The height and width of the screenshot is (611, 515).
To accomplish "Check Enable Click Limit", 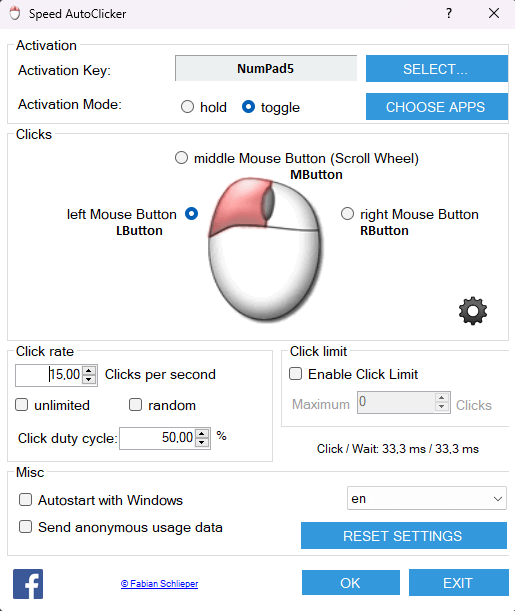I will 295,374.
